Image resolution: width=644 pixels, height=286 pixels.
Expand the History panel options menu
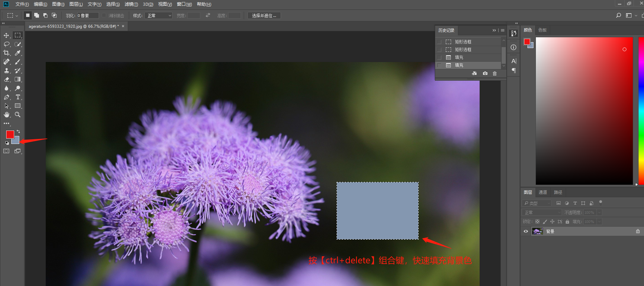pyautogui.click(x=503, y=30)
